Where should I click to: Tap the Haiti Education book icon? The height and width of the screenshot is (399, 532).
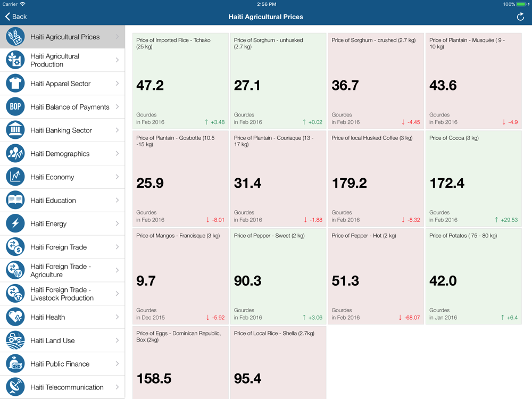15,201
